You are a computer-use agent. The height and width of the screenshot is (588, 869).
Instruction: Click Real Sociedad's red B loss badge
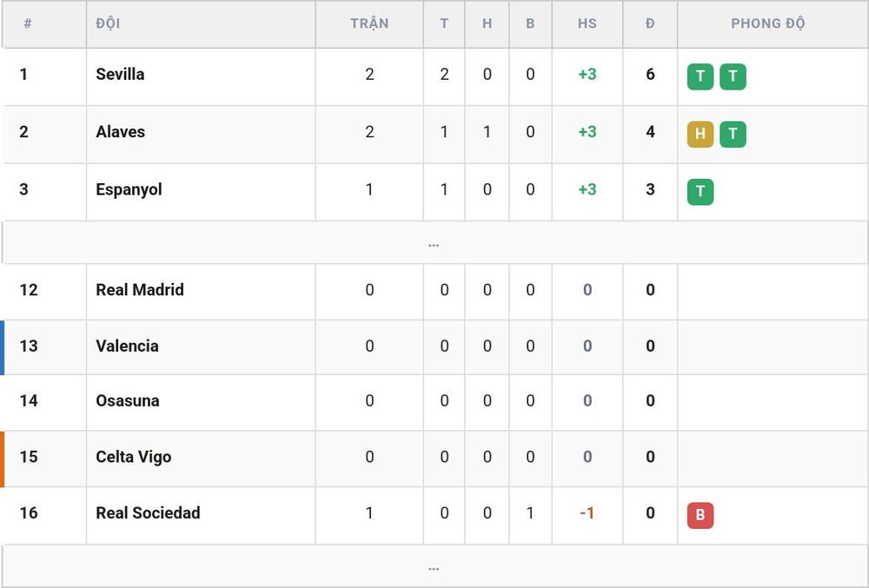pos(700,515)
